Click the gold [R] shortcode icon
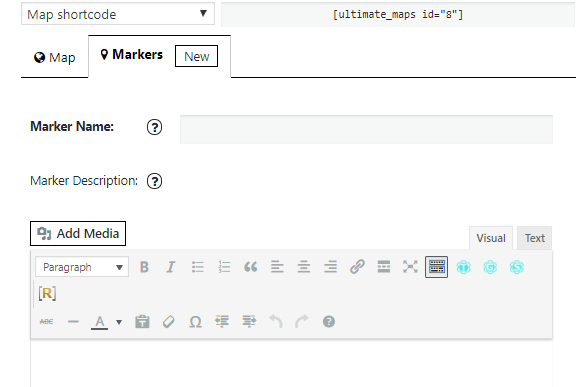The image size is (576, 387). coord(47,293)
